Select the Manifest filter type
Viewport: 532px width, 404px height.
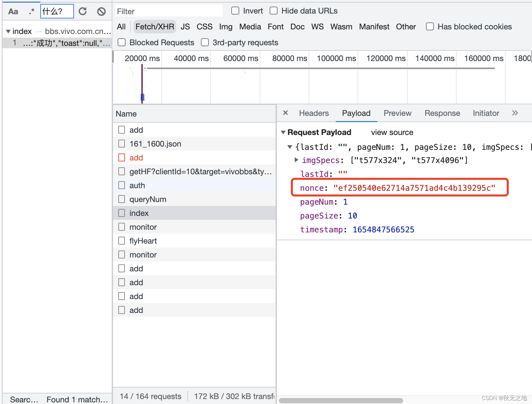374,27
